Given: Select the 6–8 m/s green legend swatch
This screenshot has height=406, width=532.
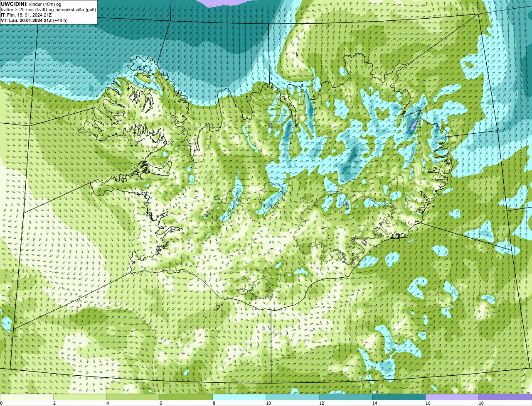Looking at the screenshot, I should [186, 397].
